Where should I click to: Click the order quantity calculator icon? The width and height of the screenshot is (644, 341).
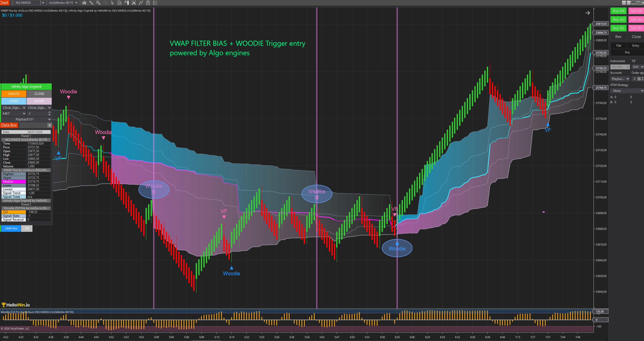pos(639,79)
